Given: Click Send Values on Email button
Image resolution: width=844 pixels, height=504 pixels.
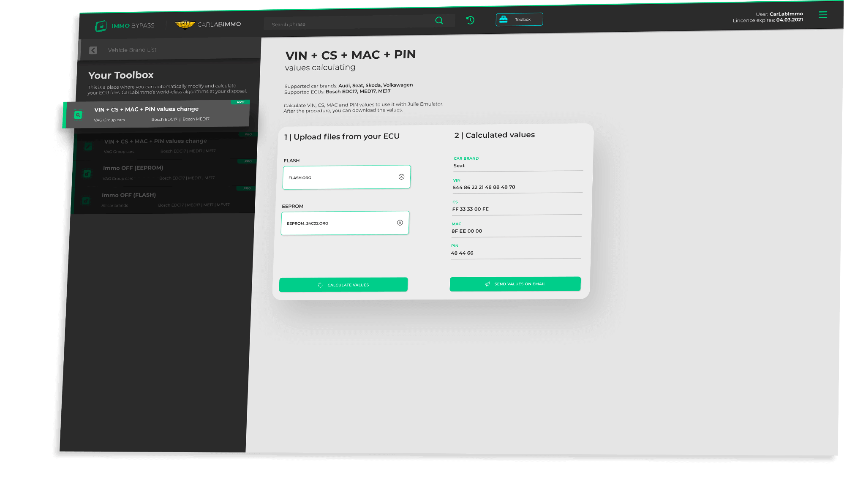Looking at the screenshot, I should [515, 284].
